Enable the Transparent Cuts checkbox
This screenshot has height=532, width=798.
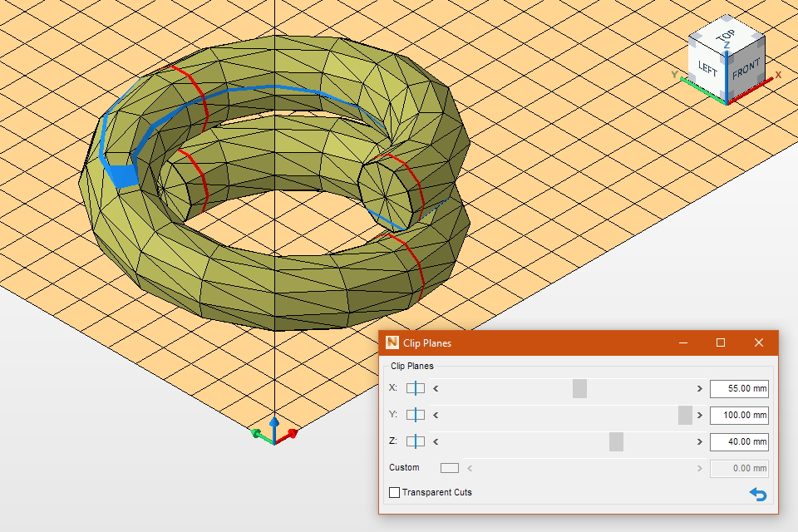[394, 492]
